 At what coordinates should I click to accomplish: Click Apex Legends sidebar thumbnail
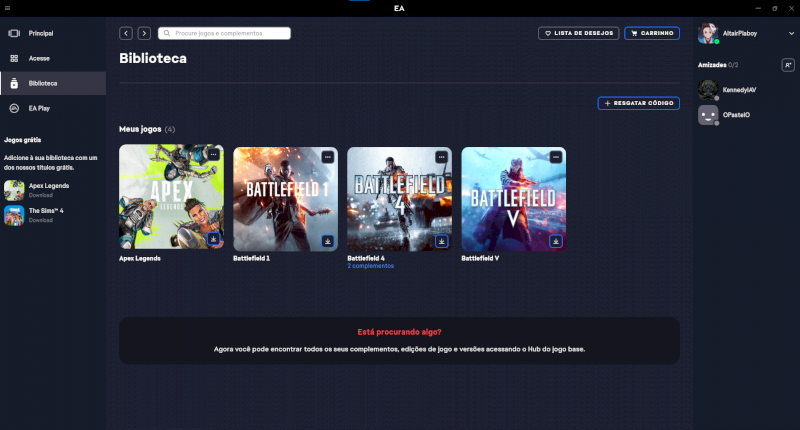(x=14, y=190)
